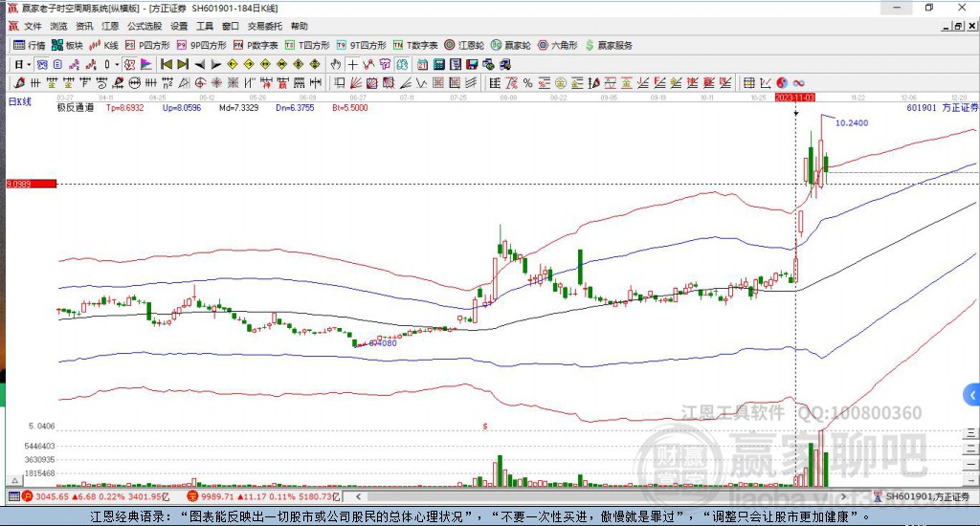Click the calendar 21 icon
Screen dimensions: 980x526
click(x=422, y=64)
